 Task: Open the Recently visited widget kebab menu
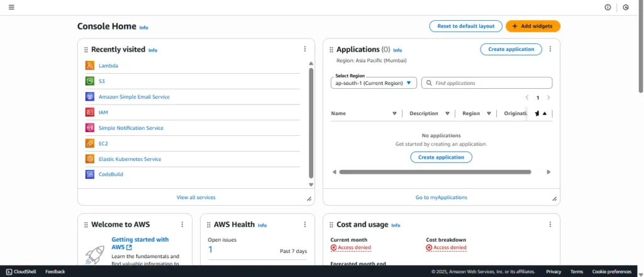pyautogui.click(x=305, y=49)
